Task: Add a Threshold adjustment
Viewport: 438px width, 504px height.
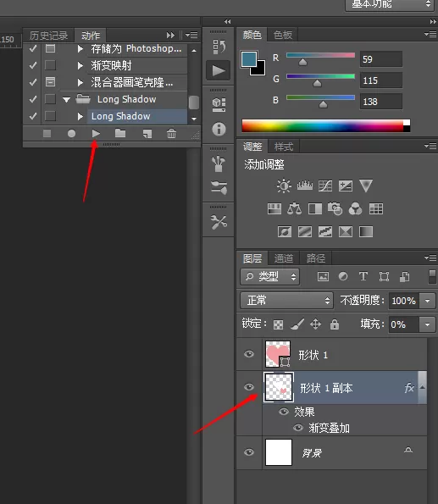Action: 325,231
